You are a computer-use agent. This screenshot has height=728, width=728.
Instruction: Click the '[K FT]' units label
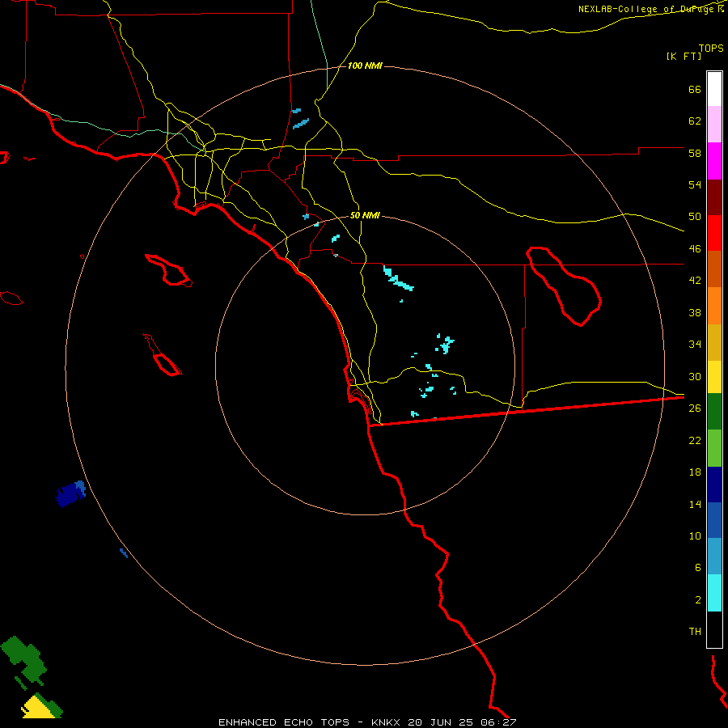(684, 56)
